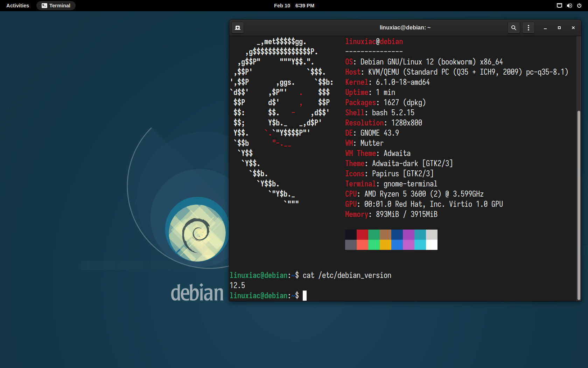This screenshot has height=368, width=588.
Task: Click the OS line 'Debian GNU/Linux 12 (bookworm)'
Action: point(418,62)
